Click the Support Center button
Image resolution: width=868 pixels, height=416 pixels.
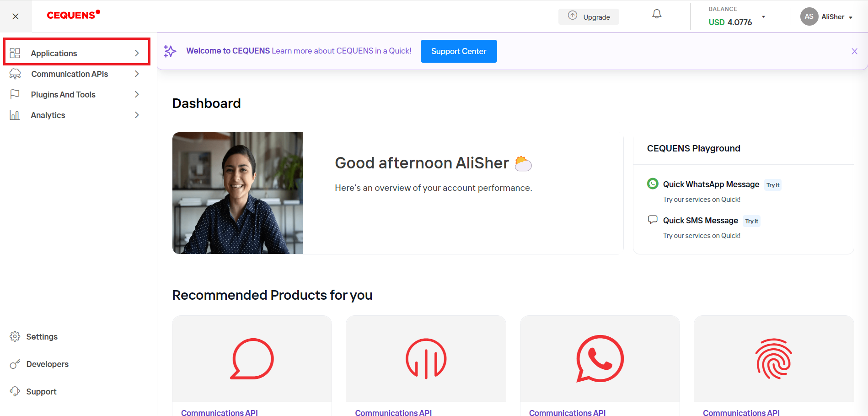[459, 51]
